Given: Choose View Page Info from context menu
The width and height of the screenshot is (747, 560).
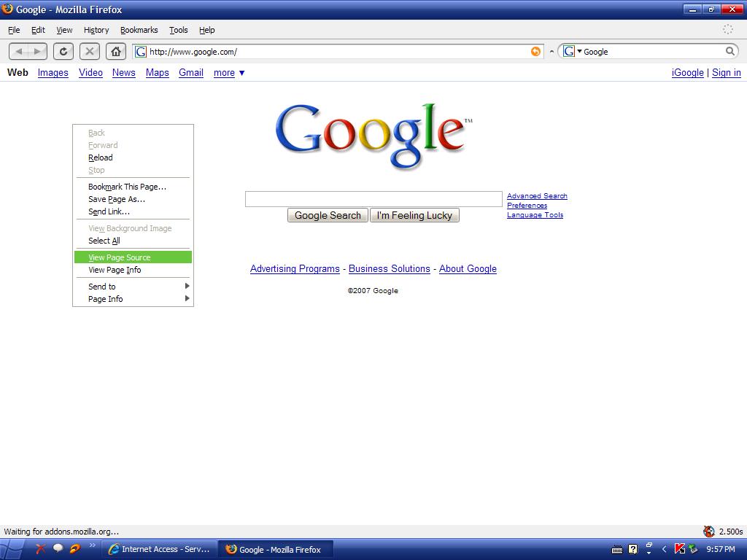Looking at the screenshot, I should (x=133, y=270).
